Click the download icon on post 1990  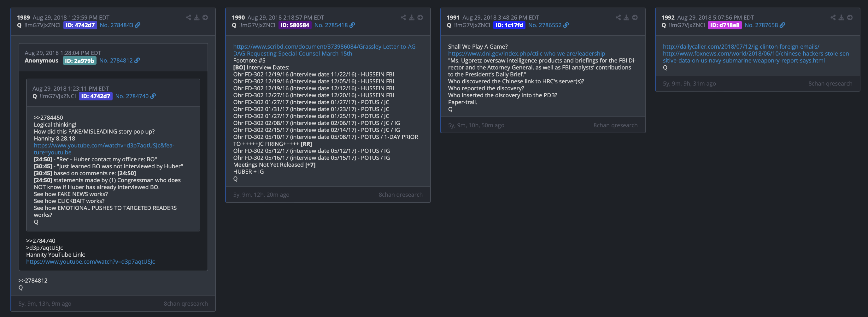(x=412, y=18)
